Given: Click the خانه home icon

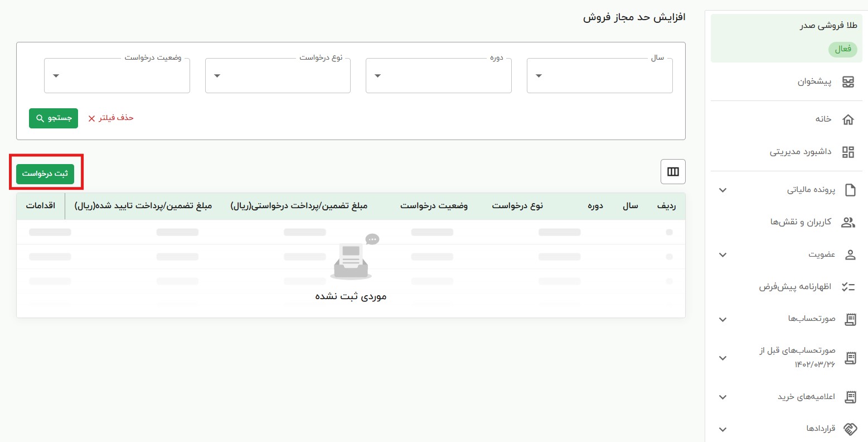Looking at the screenshot, I should coord(848,119).
